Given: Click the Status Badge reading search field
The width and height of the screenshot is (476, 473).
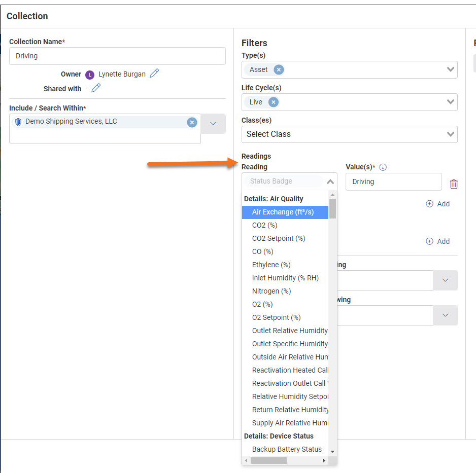Looking at the screenshot, I should [x=284, y=181].
